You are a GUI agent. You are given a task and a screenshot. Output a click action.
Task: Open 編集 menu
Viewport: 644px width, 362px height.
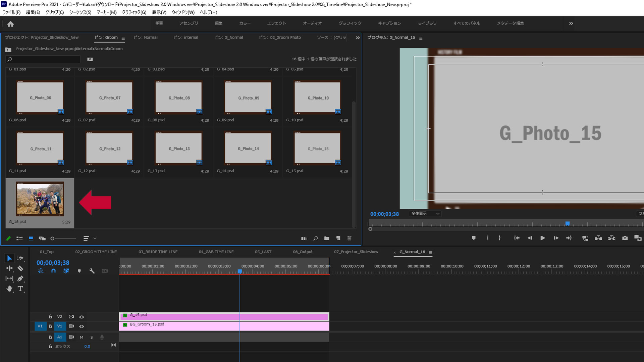(33, 12)
